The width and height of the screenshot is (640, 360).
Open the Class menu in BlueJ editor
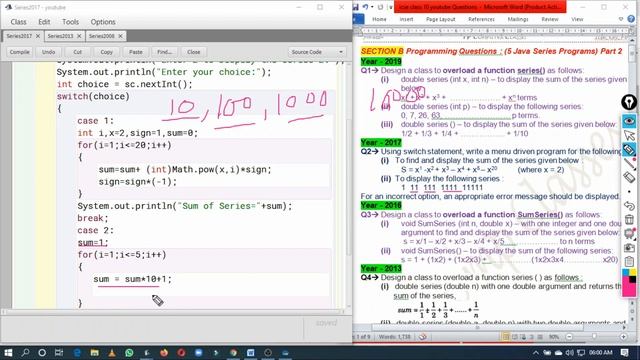[x=18, y=22]
